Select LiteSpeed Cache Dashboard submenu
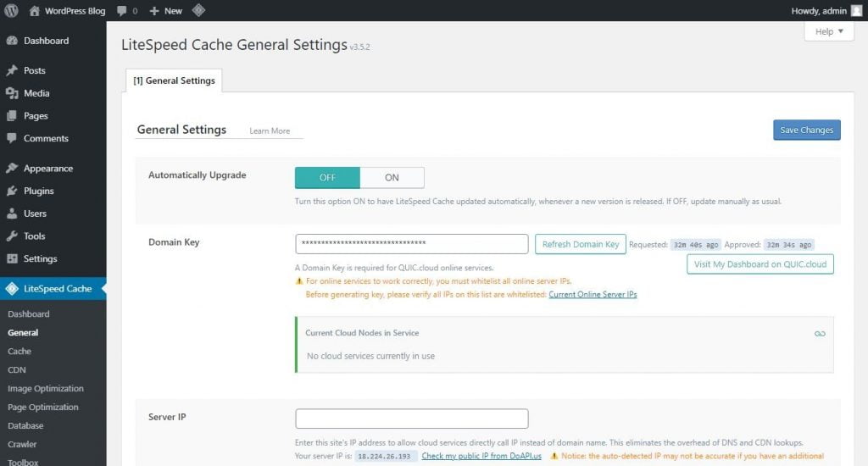This screenshot has width=868, height=466. tap(28, 313)
